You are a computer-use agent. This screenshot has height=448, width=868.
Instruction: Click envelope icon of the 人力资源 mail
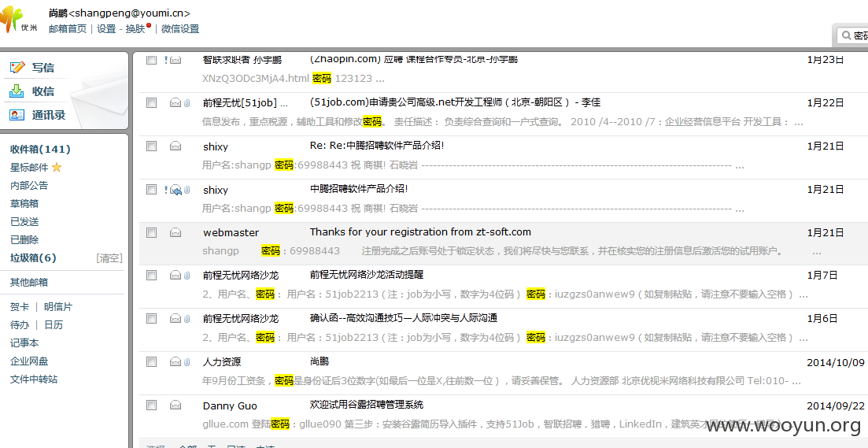pyautogui.click(x=175, y=361)
